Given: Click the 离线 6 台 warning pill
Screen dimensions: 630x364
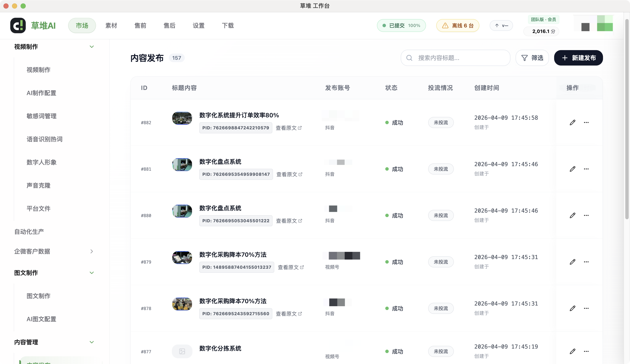Looking at the screenshot, I should click(x=458, y=25).
